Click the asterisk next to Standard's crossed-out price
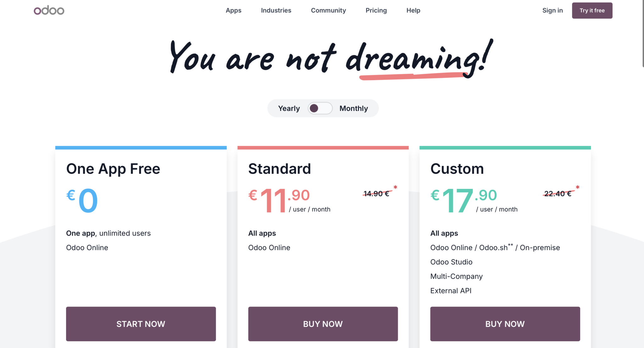Screen dimensions: 644x348 [x=396, y=188]
